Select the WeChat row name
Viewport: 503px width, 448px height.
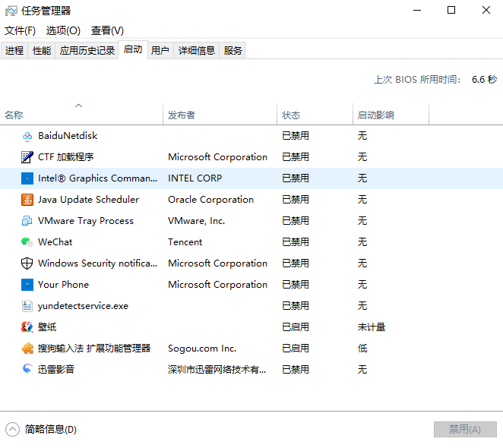[x=55, y=242]
